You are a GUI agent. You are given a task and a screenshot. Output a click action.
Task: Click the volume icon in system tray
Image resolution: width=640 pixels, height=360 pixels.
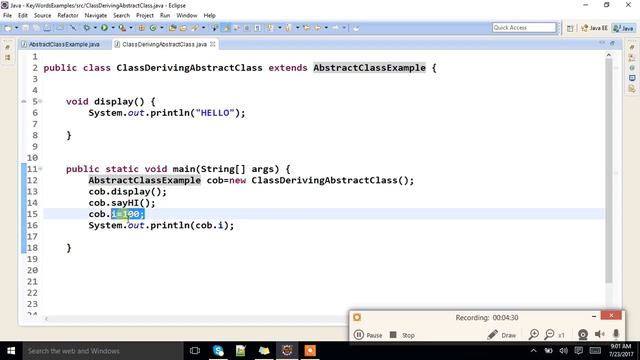point(564,351)
